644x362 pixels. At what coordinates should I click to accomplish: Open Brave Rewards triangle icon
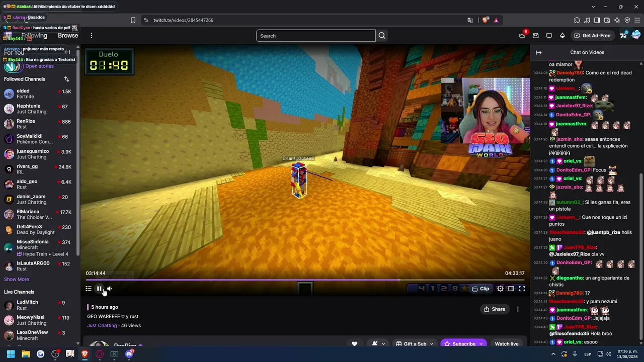click(x=496, y=20)
